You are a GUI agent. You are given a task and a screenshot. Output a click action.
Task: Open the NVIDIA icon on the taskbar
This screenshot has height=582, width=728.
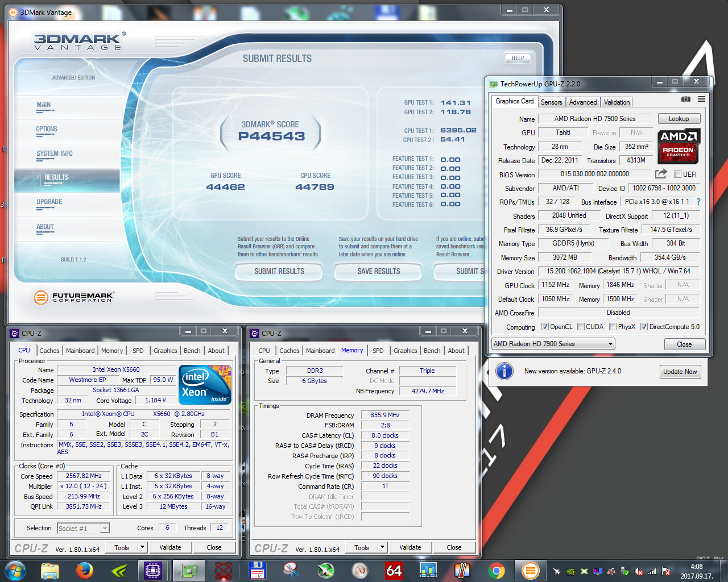(x=119, y=570)
